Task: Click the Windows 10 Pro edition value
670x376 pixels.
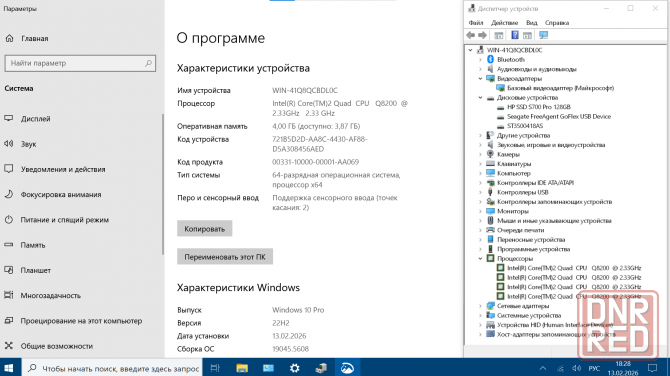Action: [298, 310]
